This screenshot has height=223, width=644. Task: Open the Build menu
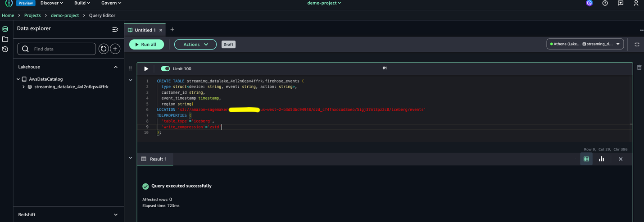pyautogui.click(x=82, y=3)
